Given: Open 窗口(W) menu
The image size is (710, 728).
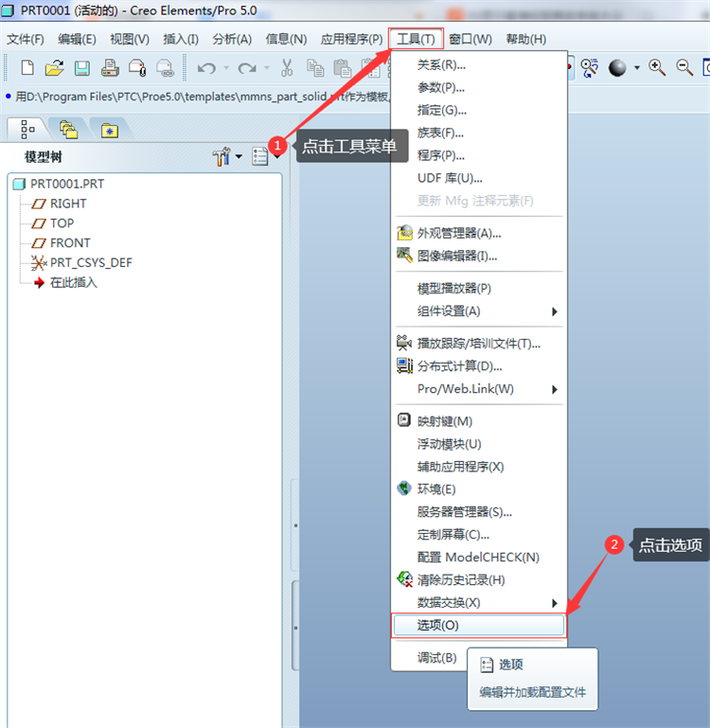Looking at the screenshot, I should click(x=470, y=40).
